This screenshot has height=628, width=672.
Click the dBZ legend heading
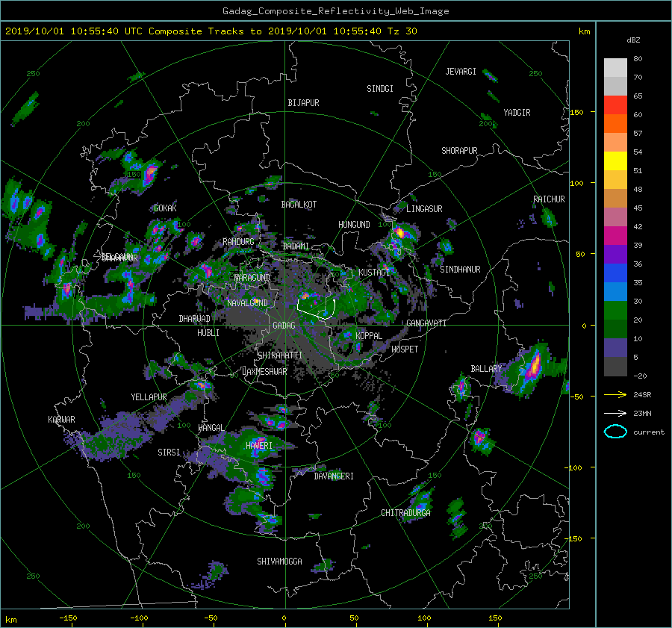pyautogui.click(x=633, y=40)
